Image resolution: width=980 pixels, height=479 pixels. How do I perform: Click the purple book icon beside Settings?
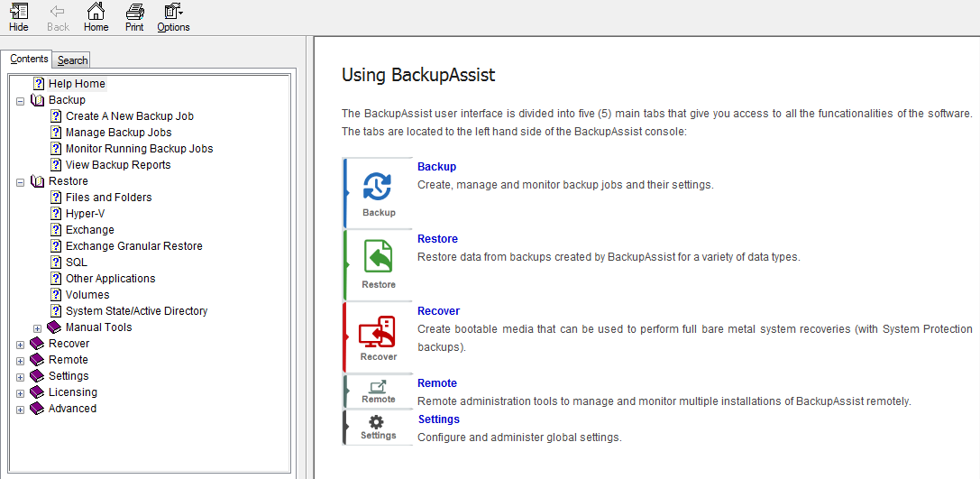point(38,376)
